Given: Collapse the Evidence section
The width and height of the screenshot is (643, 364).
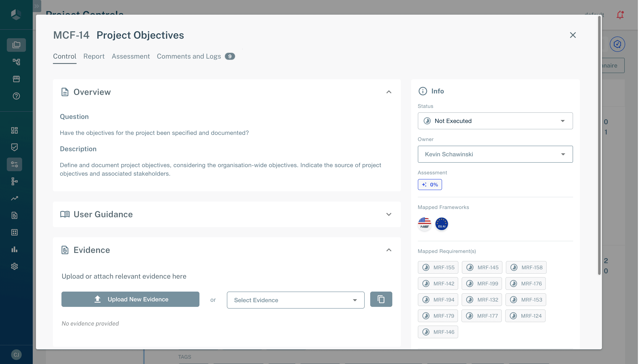Looking at the screenshot, I should pos(389,250).
